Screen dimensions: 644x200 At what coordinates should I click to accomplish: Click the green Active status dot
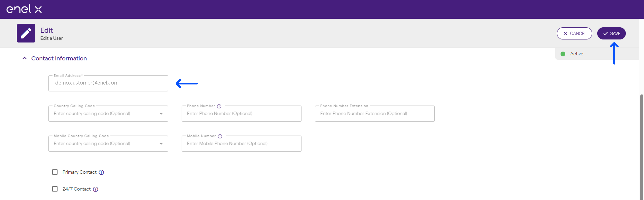[x=563, y=54]
